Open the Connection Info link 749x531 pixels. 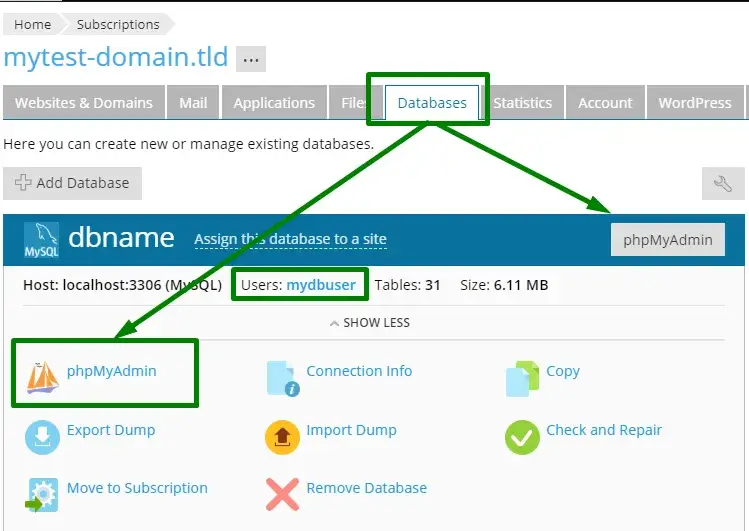tap(359, 371)
